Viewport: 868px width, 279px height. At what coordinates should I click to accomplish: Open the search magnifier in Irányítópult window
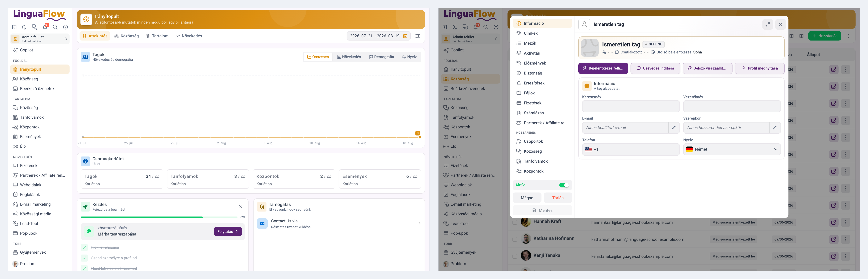click(x=55, y=27)
